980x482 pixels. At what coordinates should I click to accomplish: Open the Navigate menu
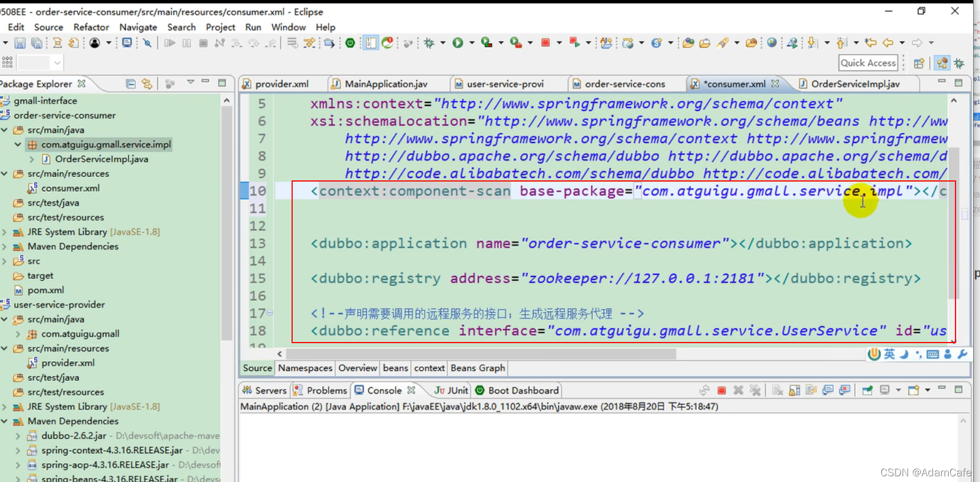pos(138,27)
